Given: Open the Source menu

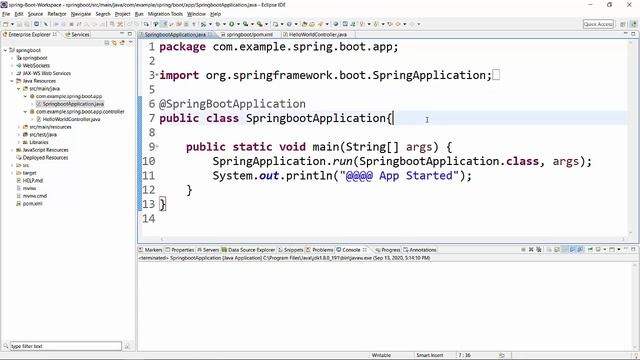Looking at the screenshot, I should point(35,14).
